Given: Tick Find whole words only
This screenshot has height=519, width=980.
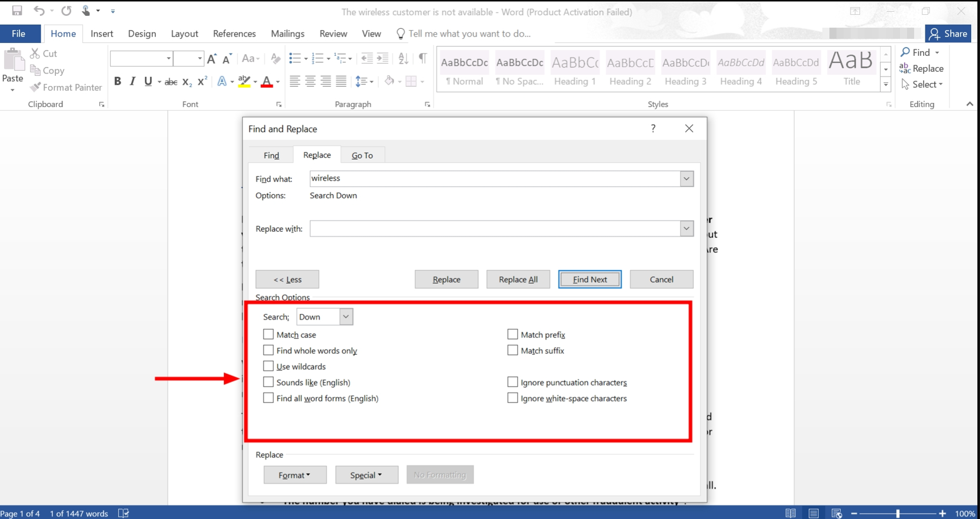Looking at the screenshot, I should click(x=268, y=350).
